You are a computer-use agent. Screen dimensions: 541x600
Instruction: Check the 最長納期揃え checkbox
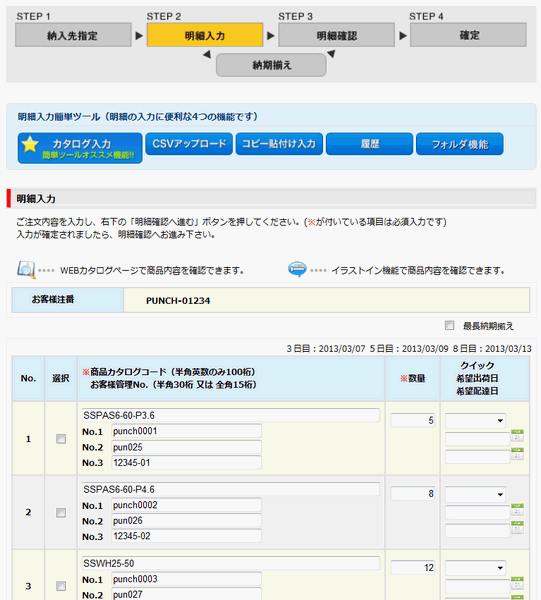[450, 325]
